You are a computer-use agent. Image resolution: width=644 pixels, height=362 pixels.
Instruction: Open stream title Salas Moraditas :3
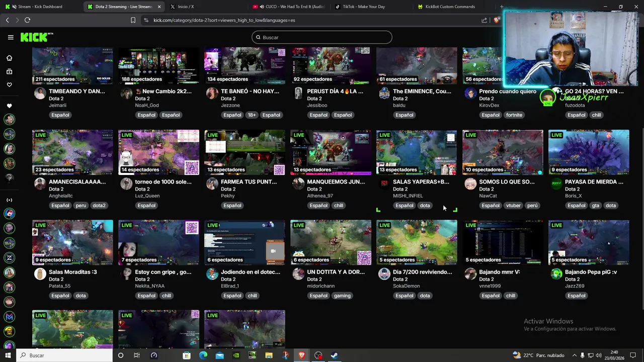[x=73, y=272]
